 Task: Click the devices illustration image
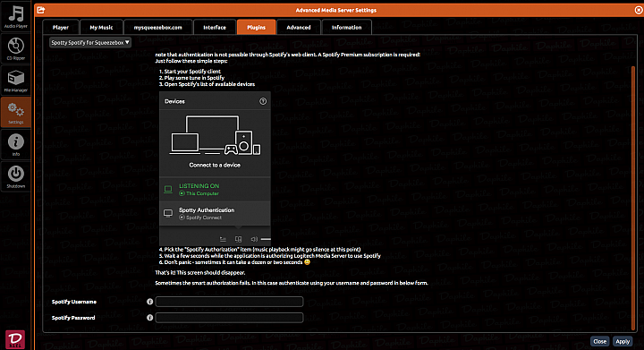click(x=215, y=135)
